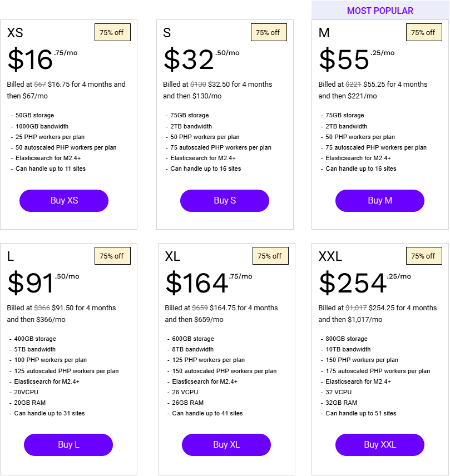Screen dimensions: 450x476
Task: Select the 75% off badge on S plan
Action: [269, 33]
